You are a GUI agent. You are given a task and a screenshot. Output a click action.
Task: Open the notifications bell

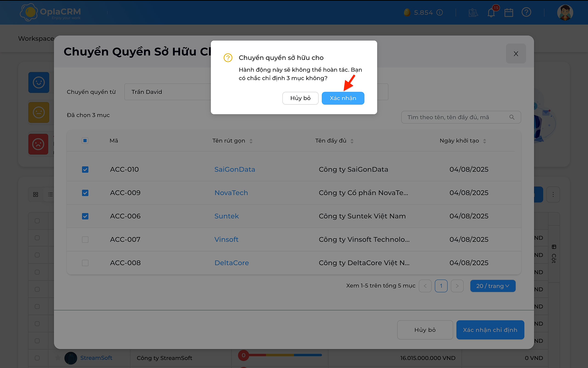[491, 12]
